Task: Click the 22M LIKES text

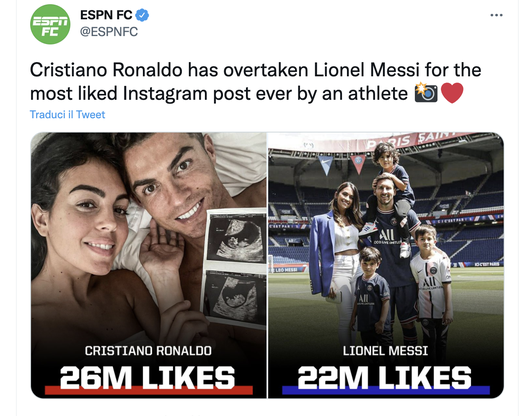Action: click(385, 377)
